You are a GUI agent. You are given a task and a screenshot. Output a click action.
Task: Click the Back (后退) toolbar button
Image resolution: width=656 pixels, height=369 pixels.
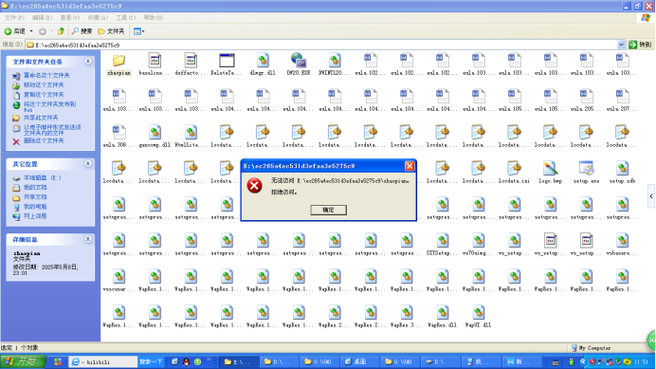pyautogui.click(x=15, y=31)
